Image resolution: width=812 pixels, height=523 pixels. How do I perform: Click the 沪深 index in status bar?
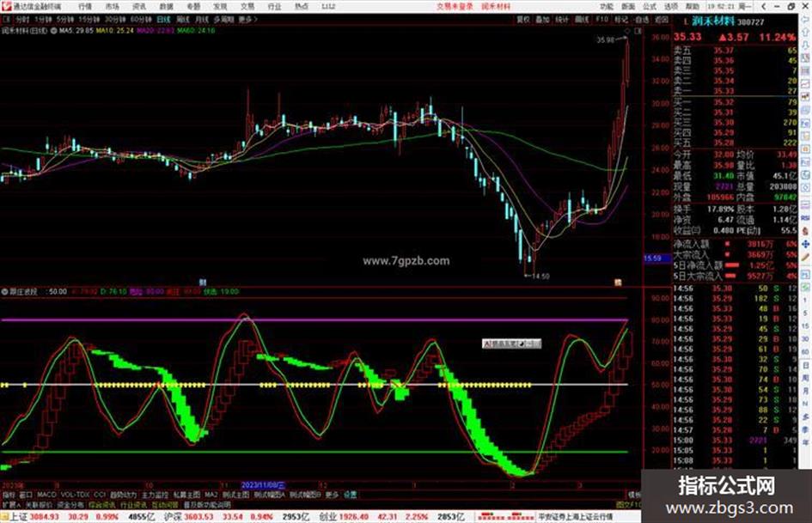tap(173, 517)
